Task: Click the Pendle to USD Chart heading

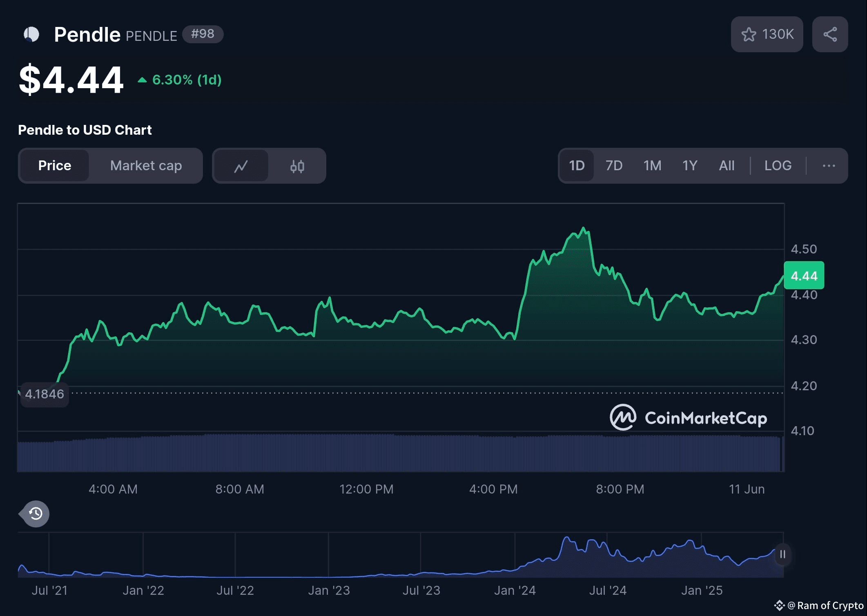Action: (85, 130)
